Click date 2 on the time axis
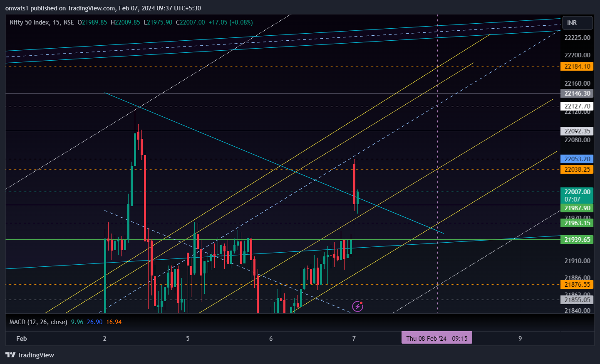 104,339
